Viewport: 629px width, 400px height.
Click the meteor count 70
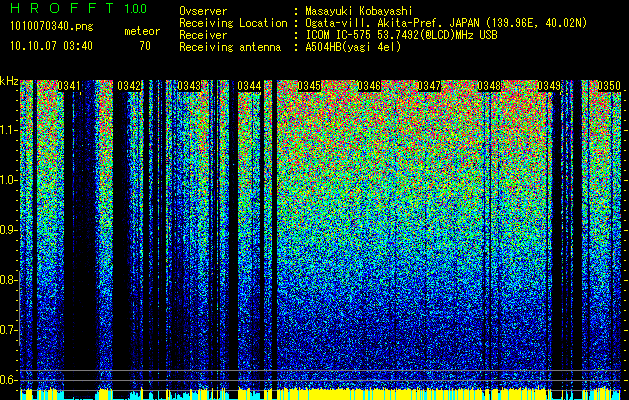pos(145,46)
